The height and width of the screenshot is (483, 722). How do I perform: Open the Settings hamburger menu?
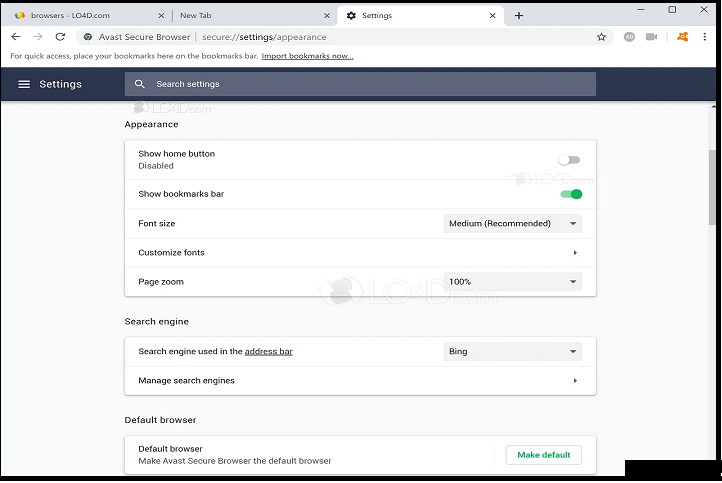pos(24,85)
